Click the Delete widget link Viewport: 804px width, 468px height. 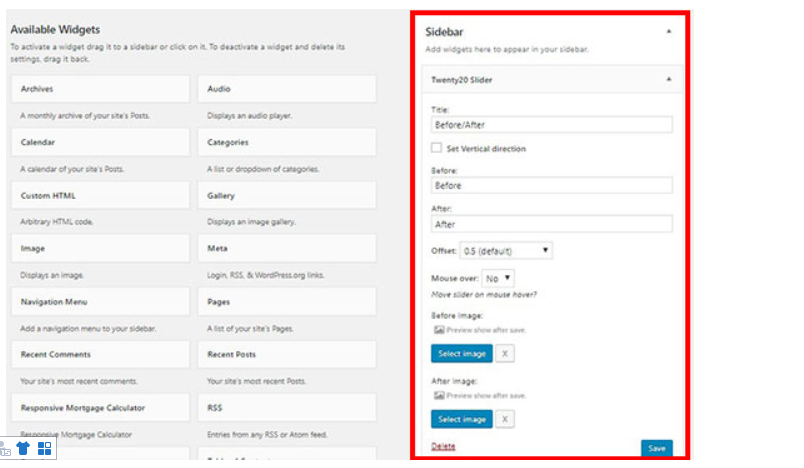pos(442,446)
